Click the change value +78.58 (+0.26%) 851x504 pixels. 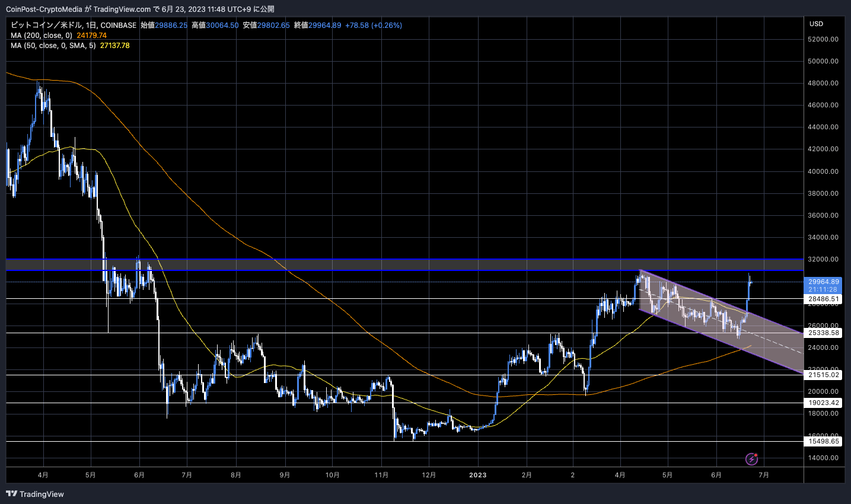click(374, 25)
